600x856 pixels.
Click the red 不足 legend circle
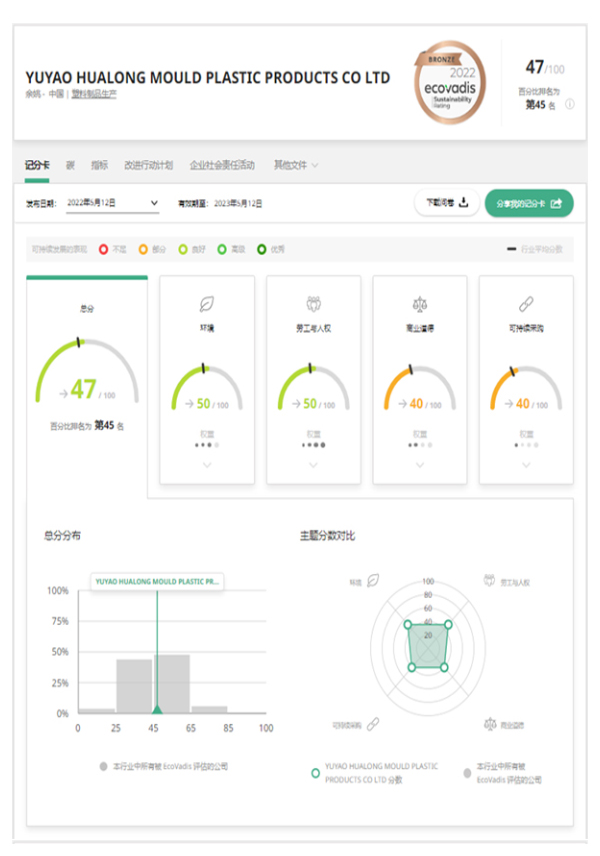tap(103, 249)
